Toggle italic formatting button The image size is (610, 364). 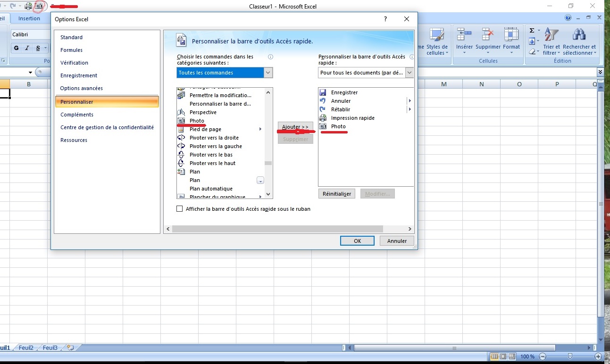coord(27,48)
